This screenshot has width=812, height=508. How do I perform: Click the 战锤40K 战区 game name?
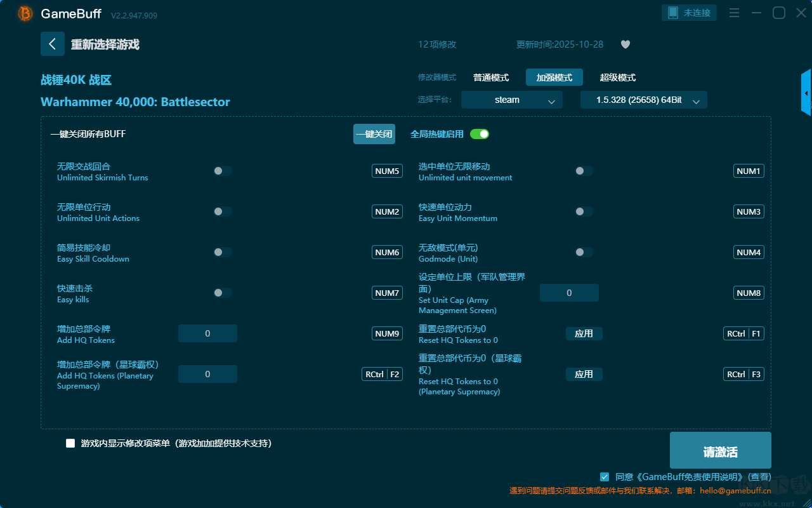click(x=76, y=80)
